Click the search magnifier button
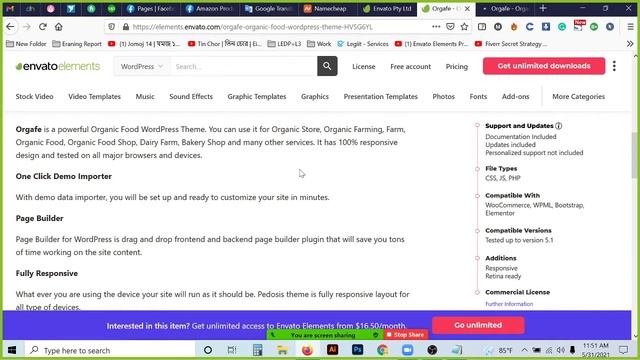 click(327, 66)
